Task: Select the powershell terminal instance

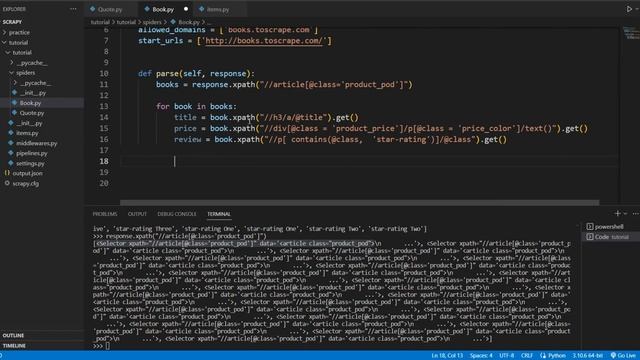Action: click(609, 227)
